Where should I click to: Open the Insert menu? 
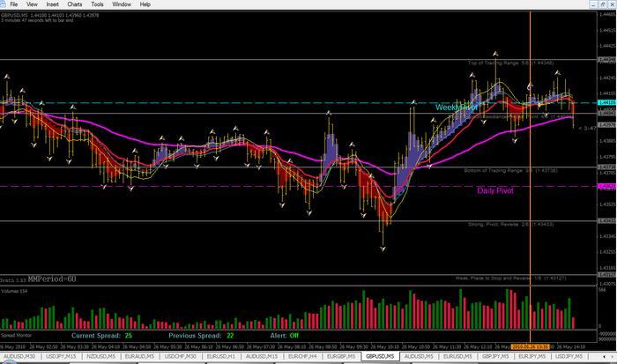pyautogui.click(x=52, y=4)
